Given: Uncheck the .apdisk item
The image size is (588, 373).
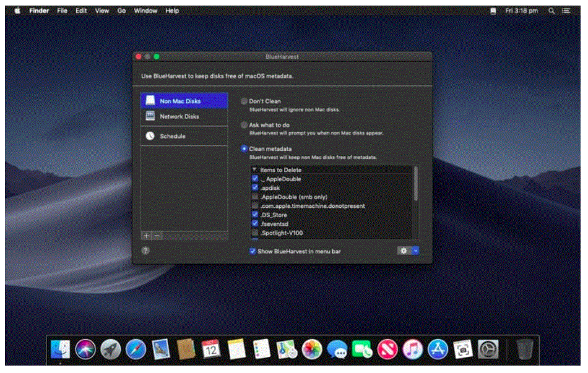Looking at the screenshot, I should 255,187.
